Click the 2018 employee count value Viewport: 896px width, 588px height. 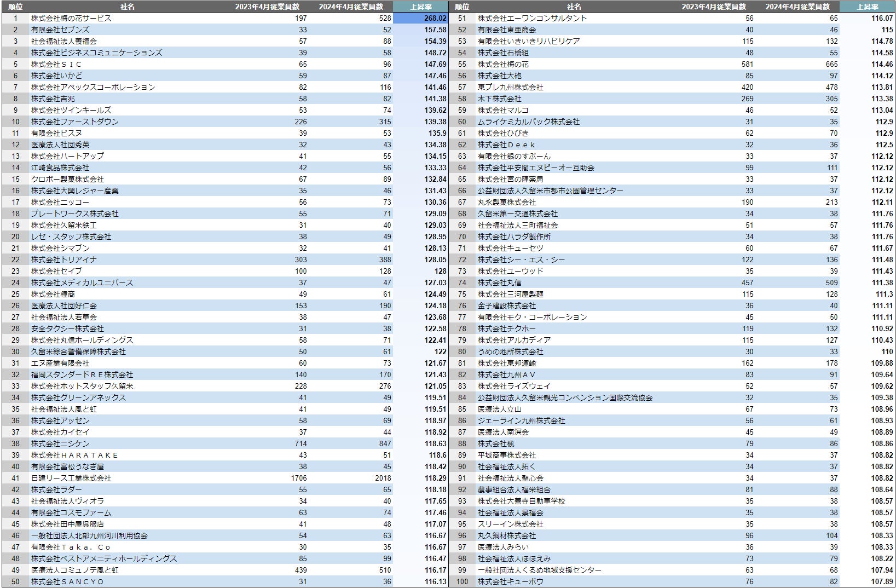pyautogui.click(x=383, y=478)
